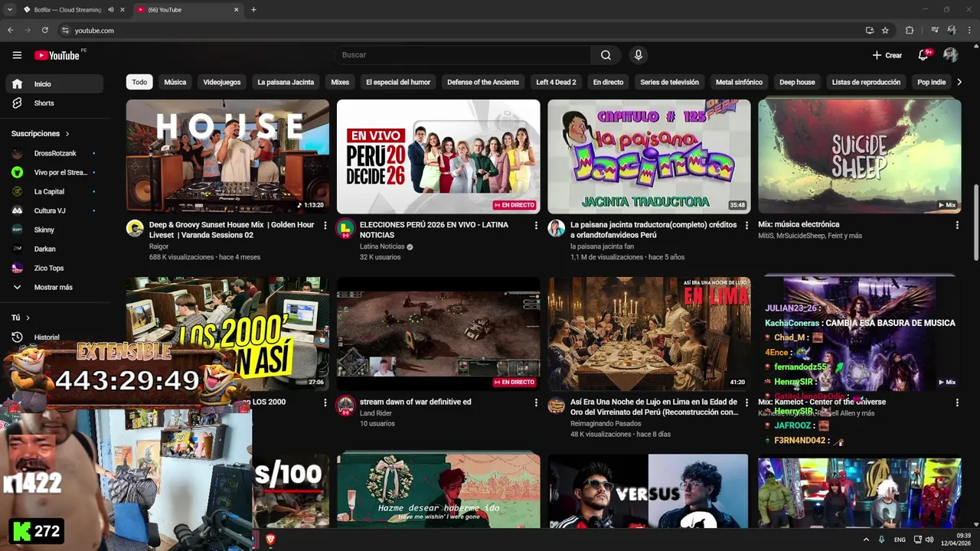This screenshot has width=980, height=551.
Task: Show hidden system tray icons
Action: pyautogui.click(x=866, y=540)
